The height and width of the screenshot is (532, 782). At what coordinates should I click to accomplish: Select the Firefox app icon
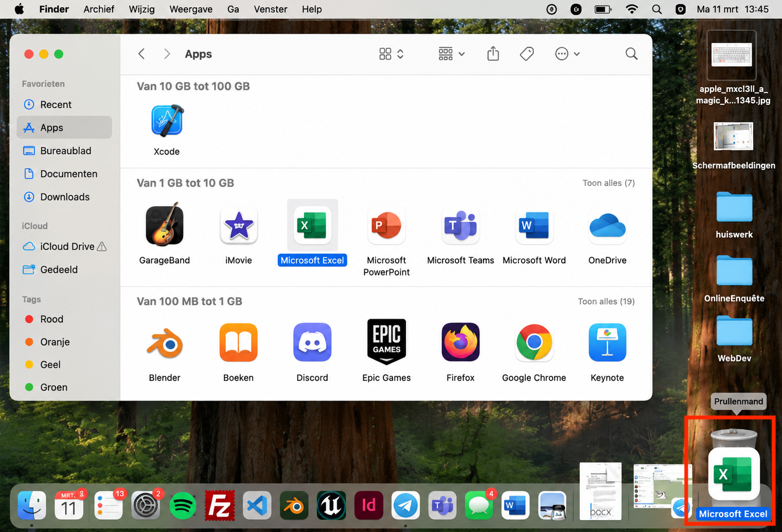[460, 343]
